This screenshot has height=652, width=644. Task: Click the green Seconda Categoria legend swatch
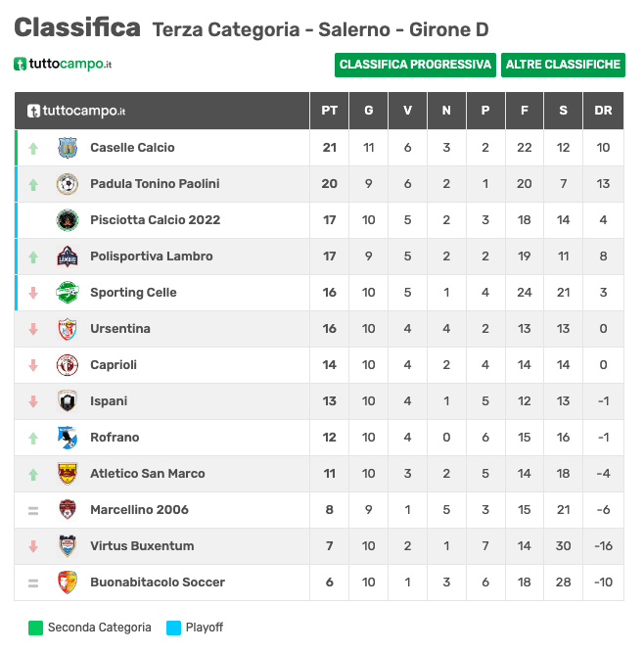pyautogui.click(x=35, y=628)
